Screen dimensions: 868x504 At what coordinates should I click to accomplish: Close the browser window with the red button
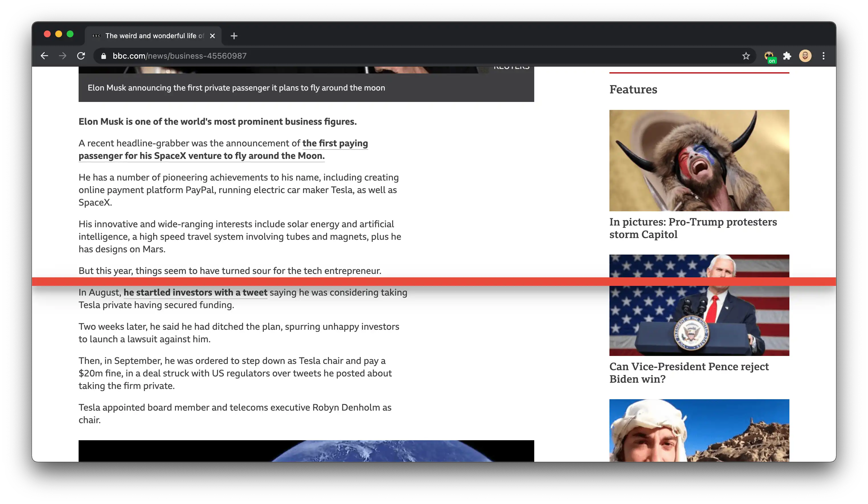[48, 34]
